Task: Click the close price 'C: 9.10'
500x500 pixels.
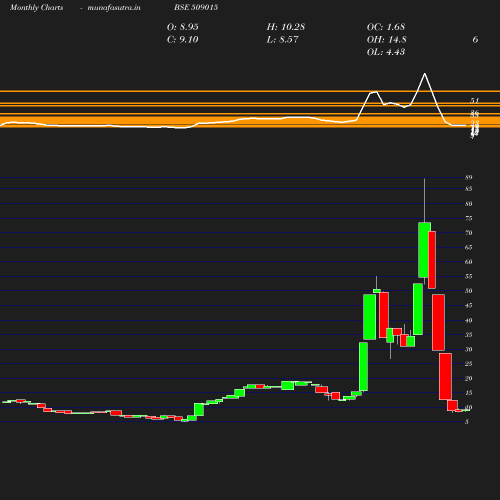Action: pyautogui.click(x=183, y=40)
